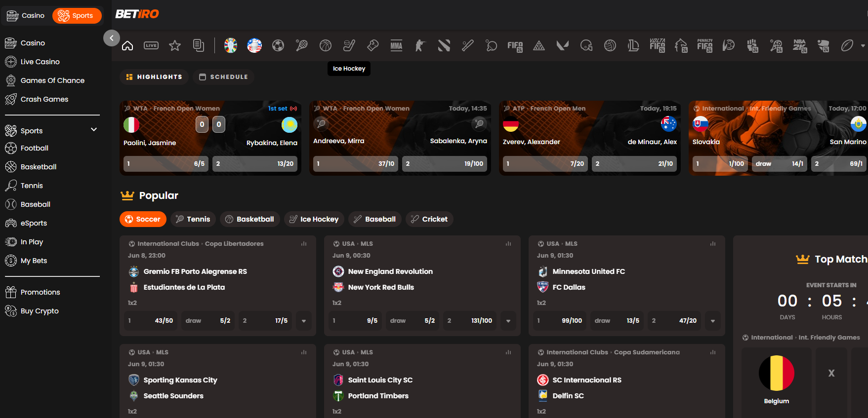The height and width of the screenshot is (418, 868).
Task: Expand the Sports sidebar chevron
Action: click(x=94, y=130)
